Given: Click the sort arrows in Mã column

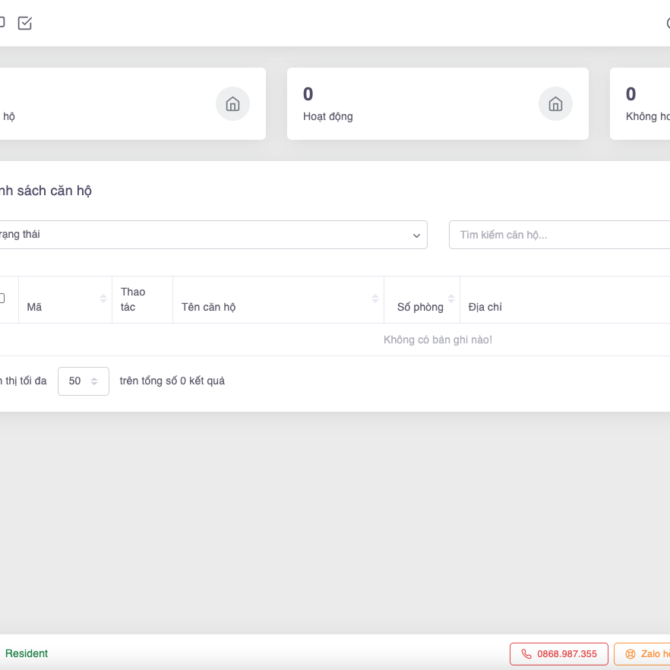Looking at the screenshot, I should (x=103, y=300).
